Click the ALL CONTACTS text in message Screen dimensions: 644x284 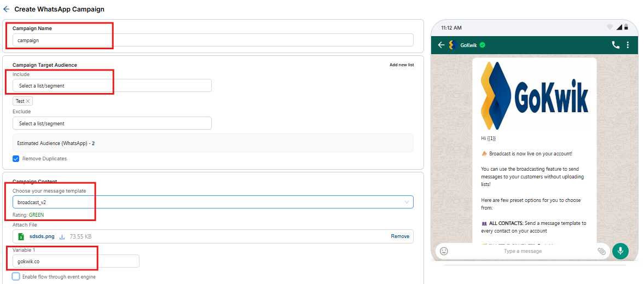click(x=506, y=223)
